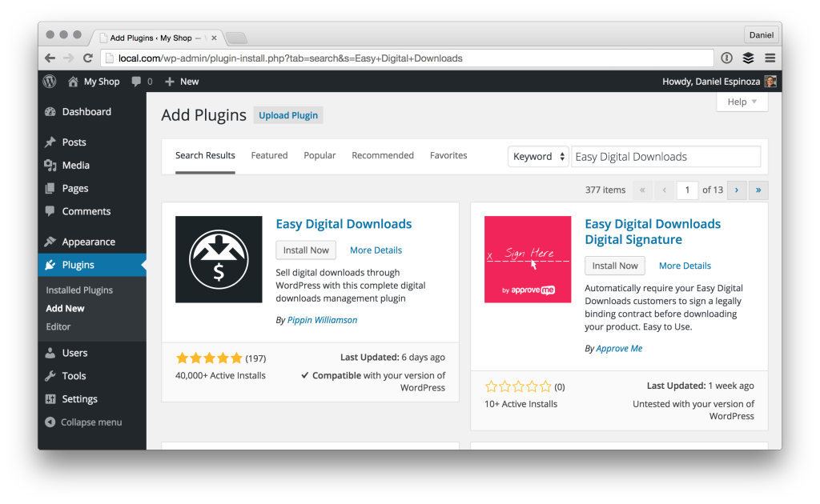Switch to the Recommended tab

tap(383, 155)
